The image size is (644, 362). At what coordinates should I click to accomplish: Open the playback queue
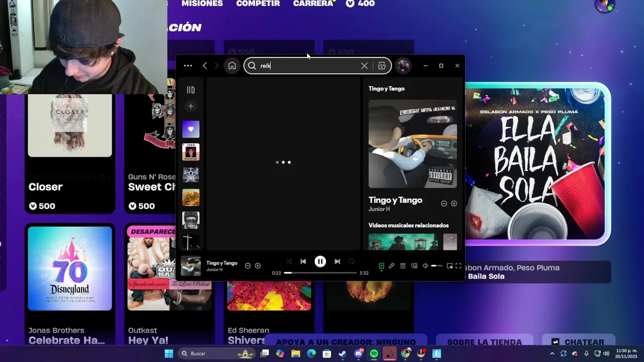403,266
